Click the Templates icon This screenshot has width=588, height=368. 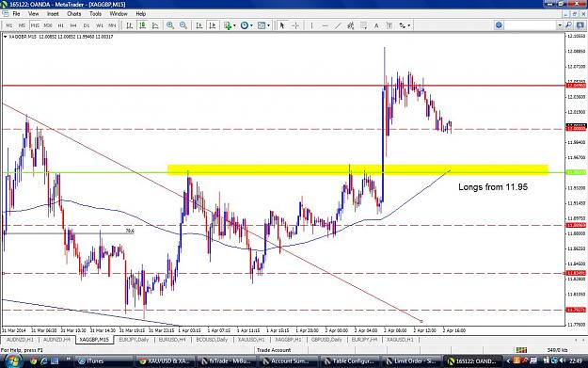tap(262, 25)
